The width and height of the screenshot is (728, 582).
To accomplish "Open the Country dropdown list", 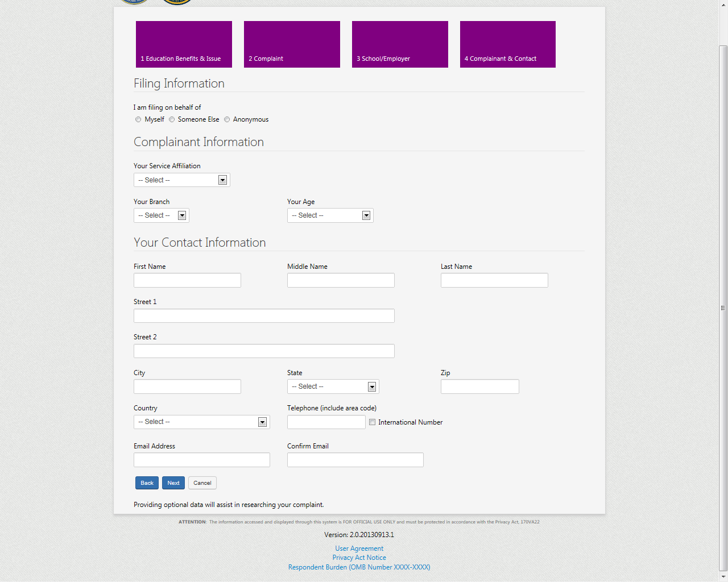I will pos(201,422).
